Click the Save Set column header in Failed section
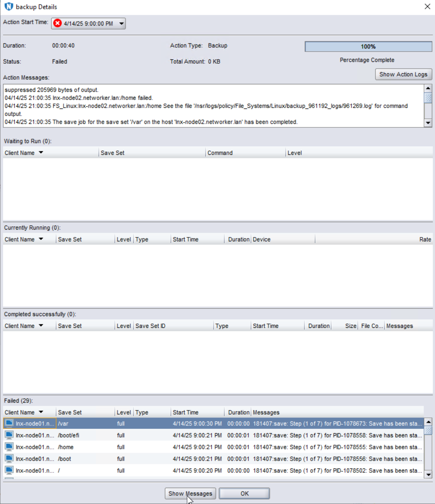This screenshot has height=504, width=435. coord(70,412)
